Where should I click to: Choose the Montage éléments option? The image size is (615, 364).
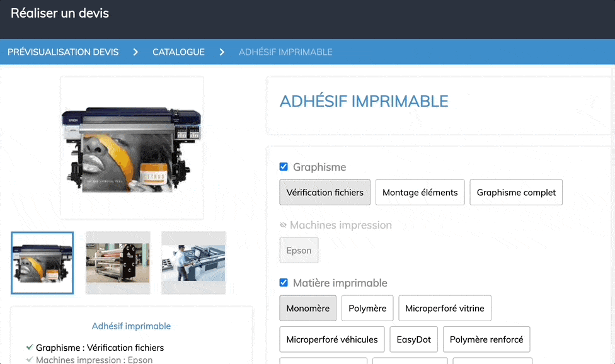coord(420,193)
